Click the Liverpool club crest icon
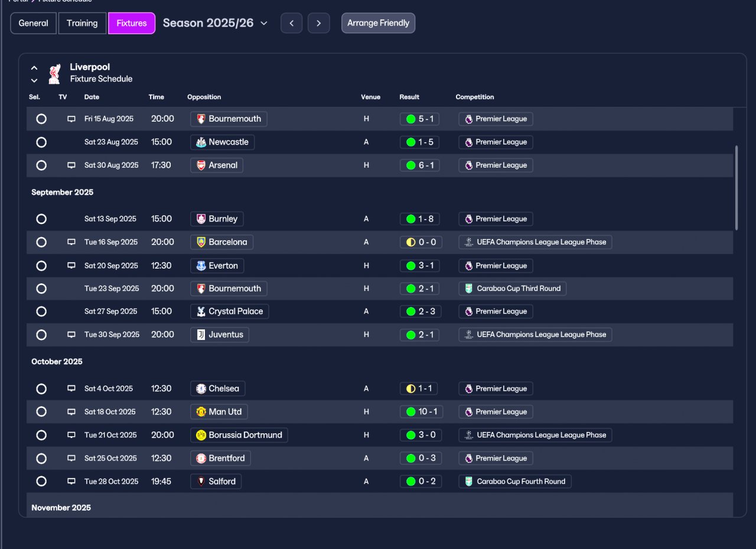 54,73
